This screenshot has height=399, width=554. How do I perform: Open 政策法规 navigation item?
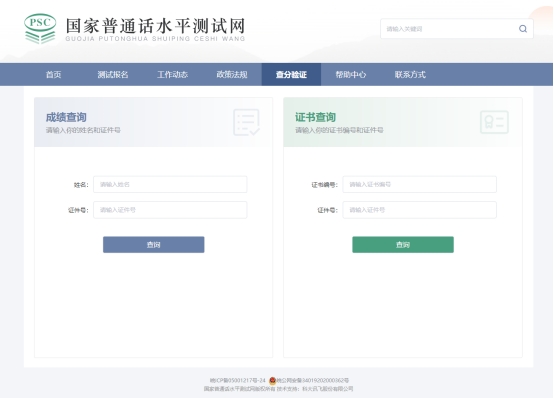click(232, 75)
